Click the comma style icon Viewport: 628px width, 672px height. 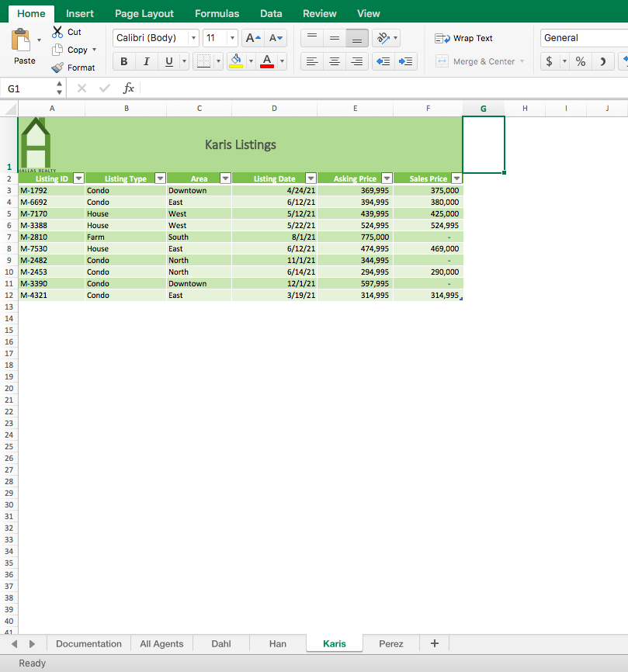point(603,61)
